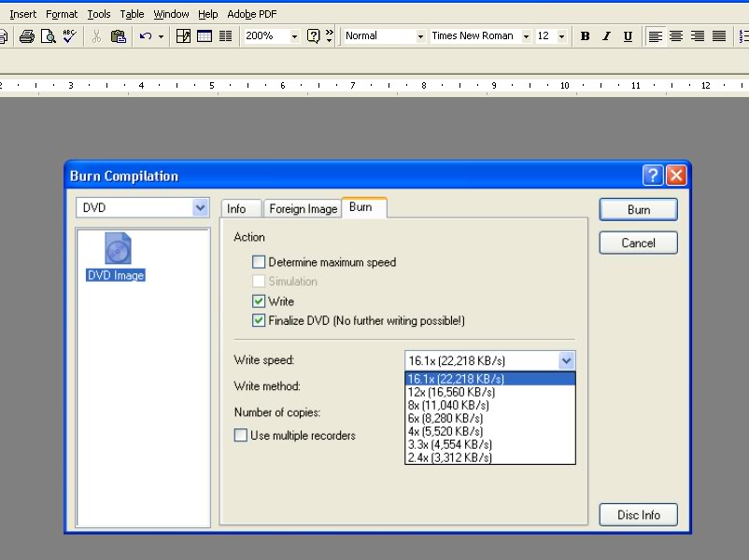Click the Print icon in the toolbar
This screenshot has width=749, height=560.
point(27,36)
